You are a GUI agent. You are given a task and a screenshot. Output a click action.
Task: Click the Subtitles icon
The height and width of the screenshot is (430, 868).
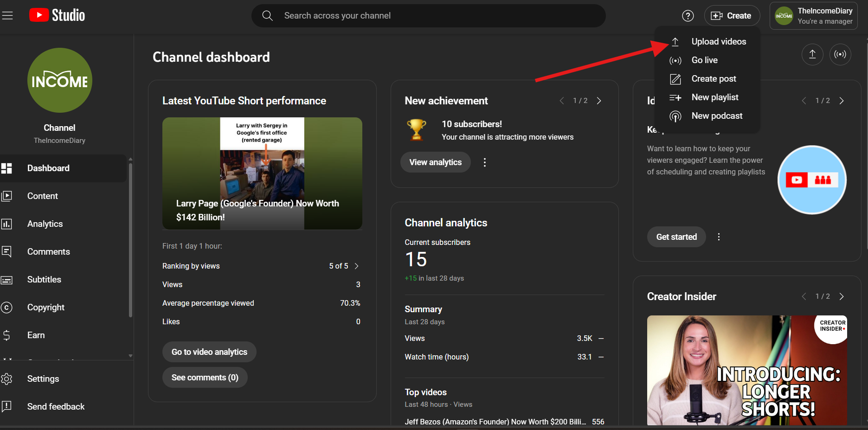6,280
